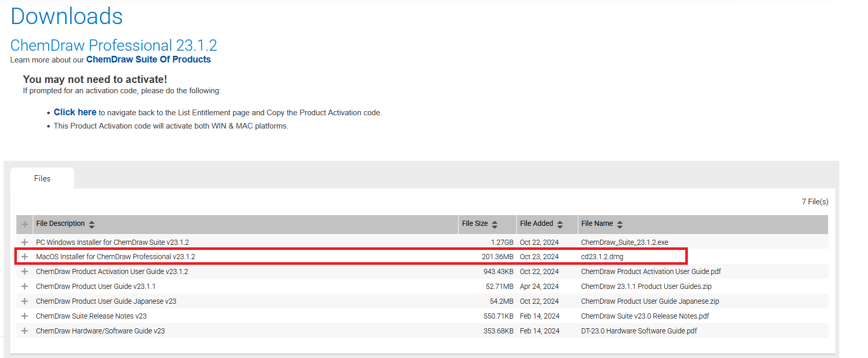Open the Files tab
This screenshot has width=868, height=358.
click(x=42, y=178)
